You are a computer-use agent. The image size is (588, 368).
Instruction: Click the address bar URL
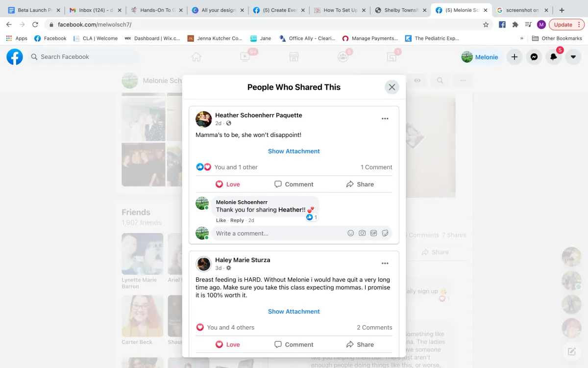tap(95, 25)
